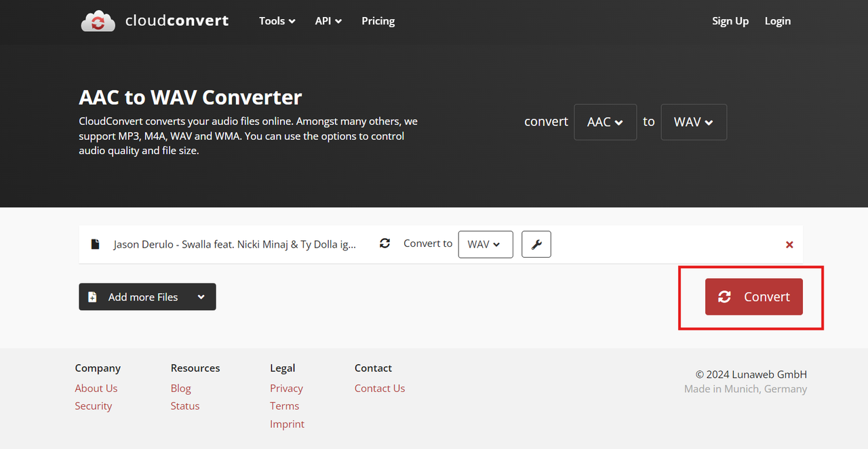868x449 pixels.
Task: Click the cloudconvert brand name text
Action: [177, 21]
